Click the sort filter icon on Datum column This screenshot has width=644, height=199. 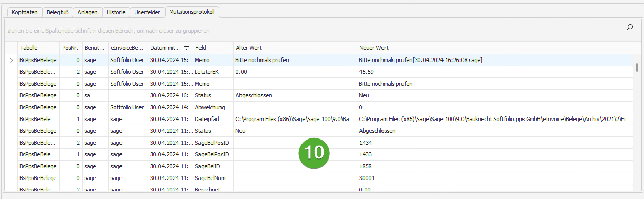point(186,48)
